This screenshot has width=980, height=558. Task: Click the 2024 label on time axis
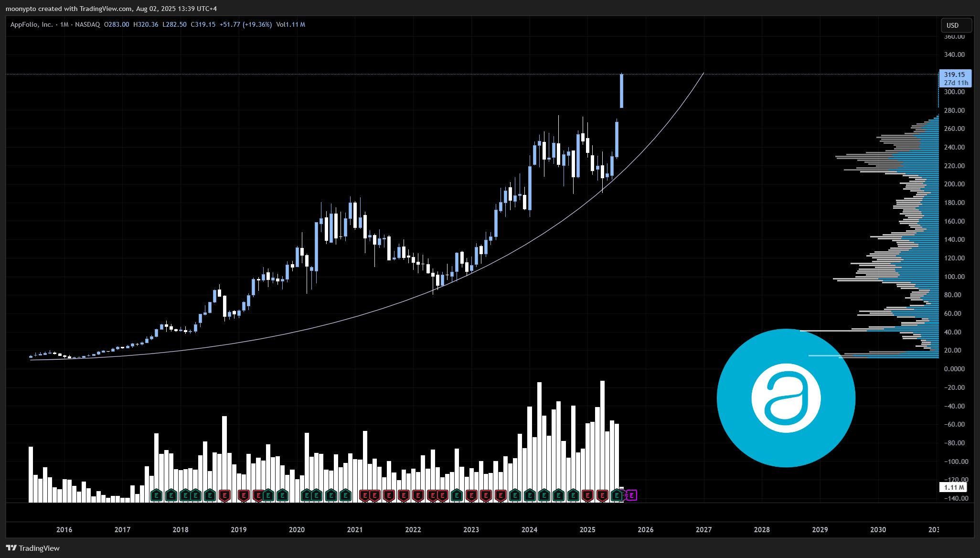(529, 529)
